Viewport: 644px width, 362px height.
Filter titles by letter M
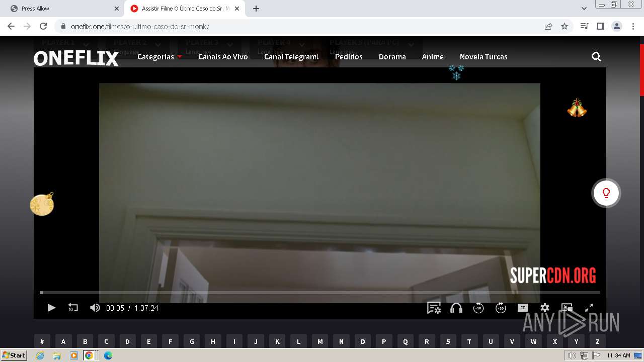(320, 341)
